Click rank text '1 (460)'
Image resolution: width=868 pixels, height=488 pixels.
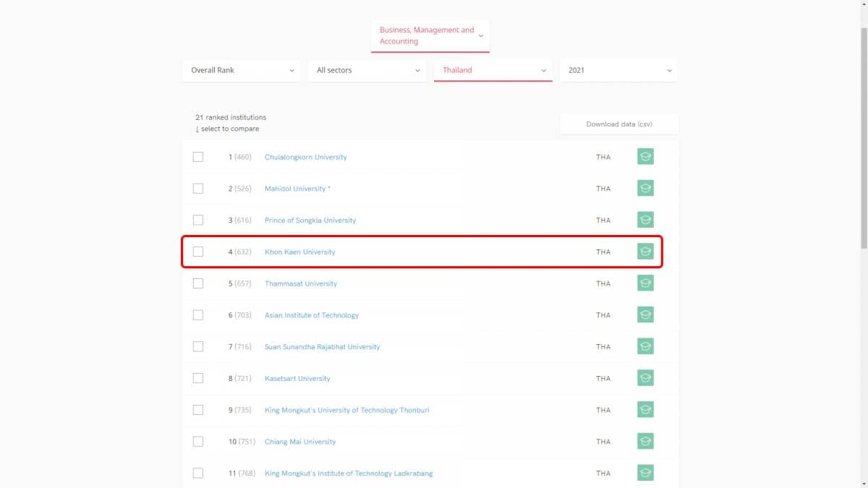pyautogui.click(x=240, y=157)
